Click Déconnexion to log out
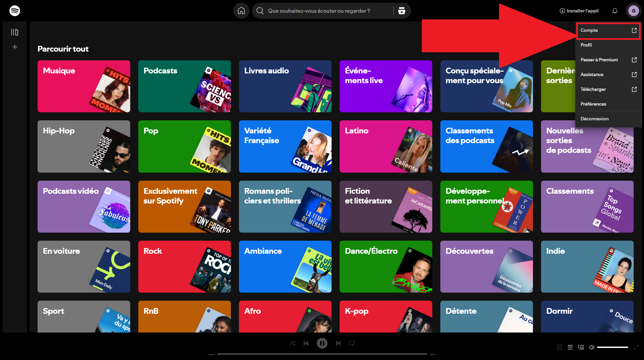The width and height of the screenshot is (644, 360). click(x=608, y=119)
